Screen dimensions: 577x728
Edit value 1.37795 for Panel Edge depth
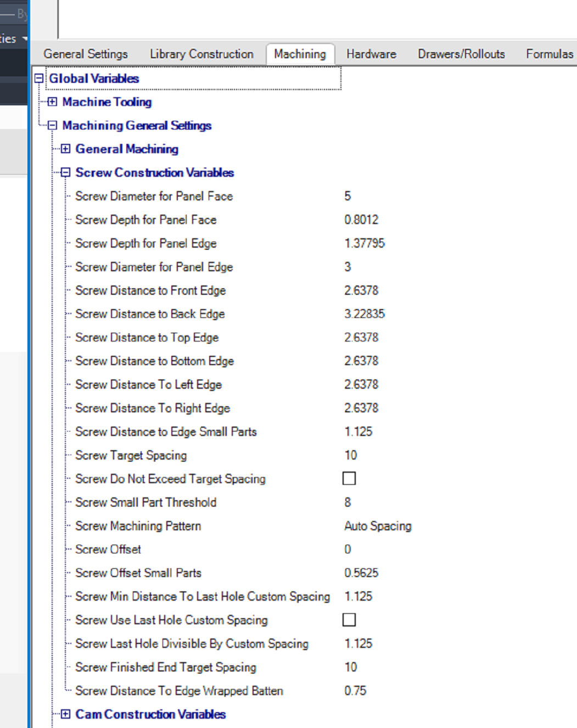(365, 243)
